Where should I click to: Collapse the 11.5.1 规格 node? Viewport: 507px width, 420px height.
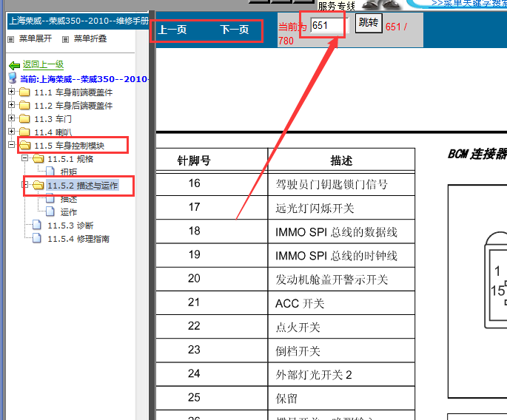[x=24, y=158]
